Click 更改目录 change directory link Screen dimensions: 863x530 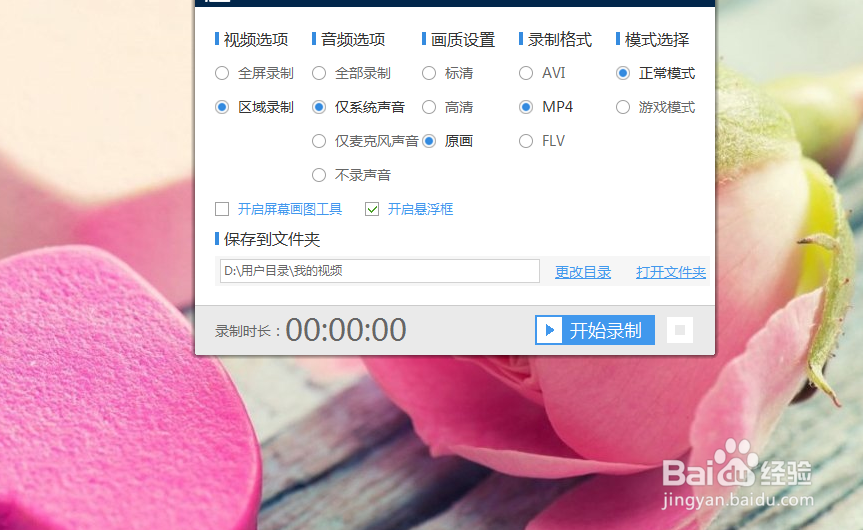[x=583, y=272]
